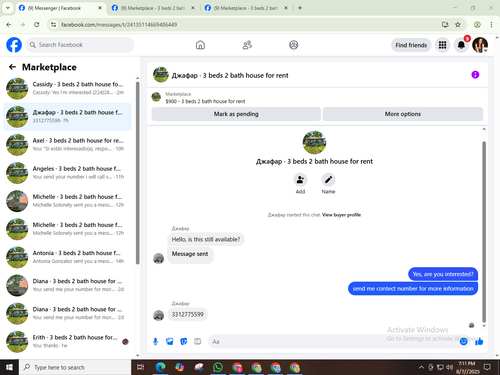Select the Джафар conversation in sidebar
The width and height of the screenshot is (500, 375).
click(68, 117)
